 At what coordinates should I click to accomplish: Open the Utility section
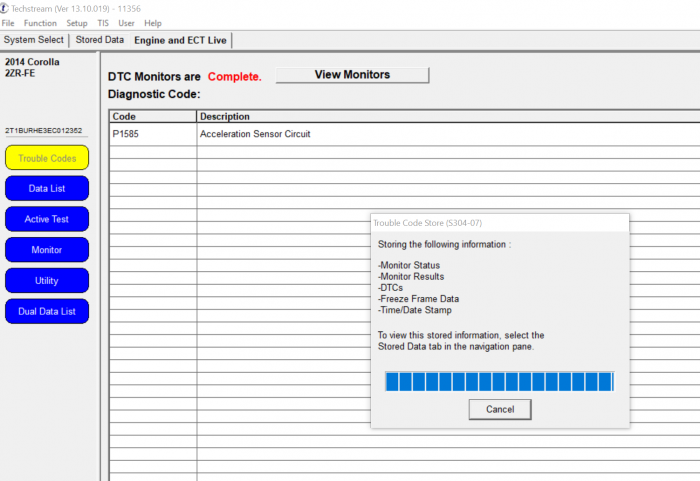click(47, 281)
